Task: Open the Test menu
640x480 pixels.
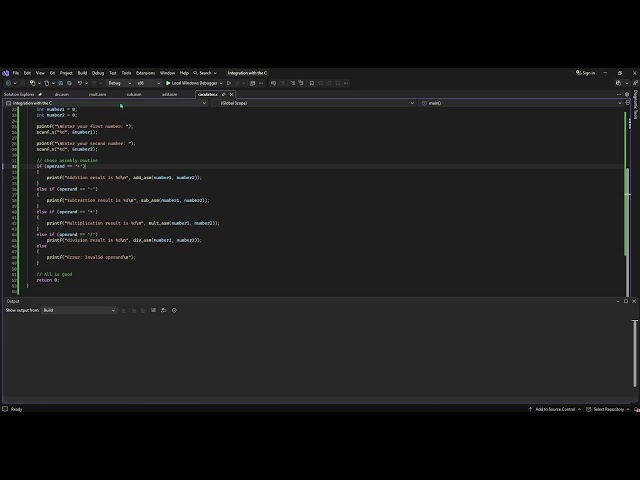Action: pos(113,73)
